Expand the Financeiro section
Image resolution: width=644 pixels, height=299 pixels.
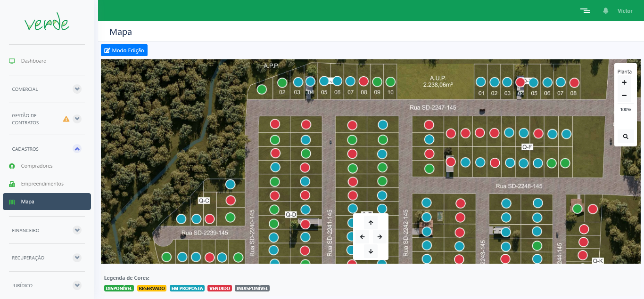pyautogui.click(x=77, y=230)
